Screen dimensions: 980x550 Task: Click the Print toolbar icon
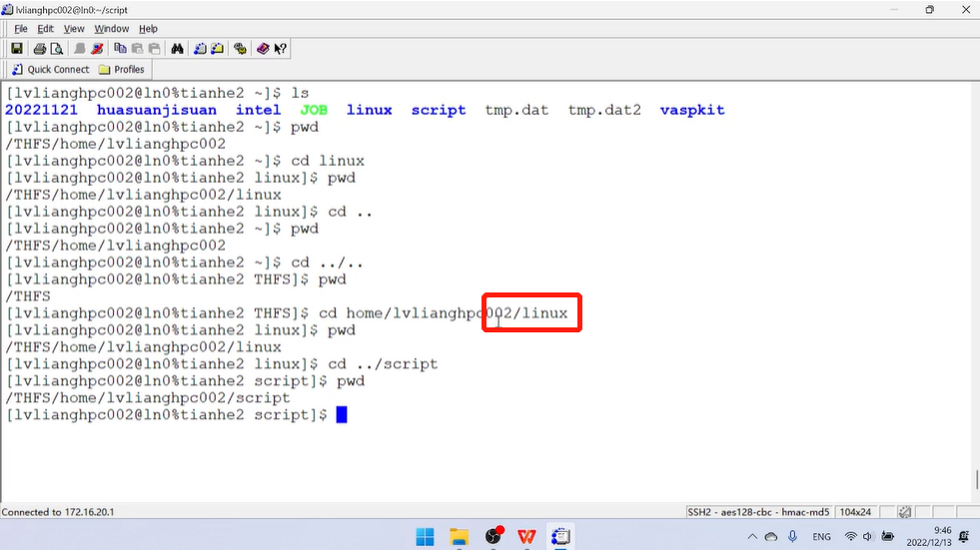tap(40, 49)
